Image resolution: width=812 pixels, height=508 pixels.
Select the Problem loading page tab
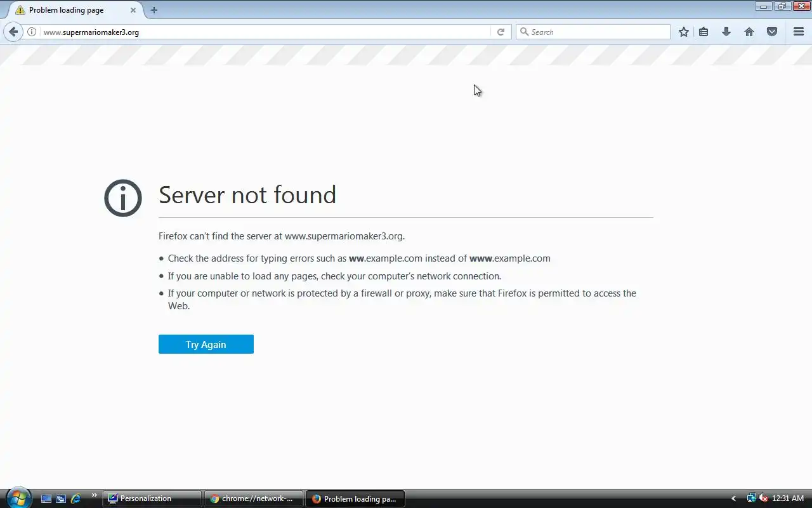click(76, 10)
